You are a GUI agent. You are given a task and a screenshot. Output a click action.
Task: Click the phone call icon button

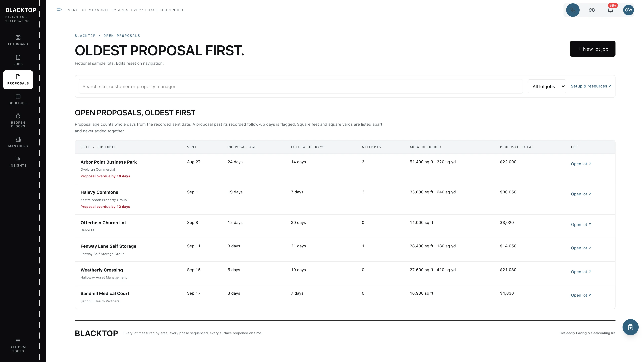pos(573,10)
